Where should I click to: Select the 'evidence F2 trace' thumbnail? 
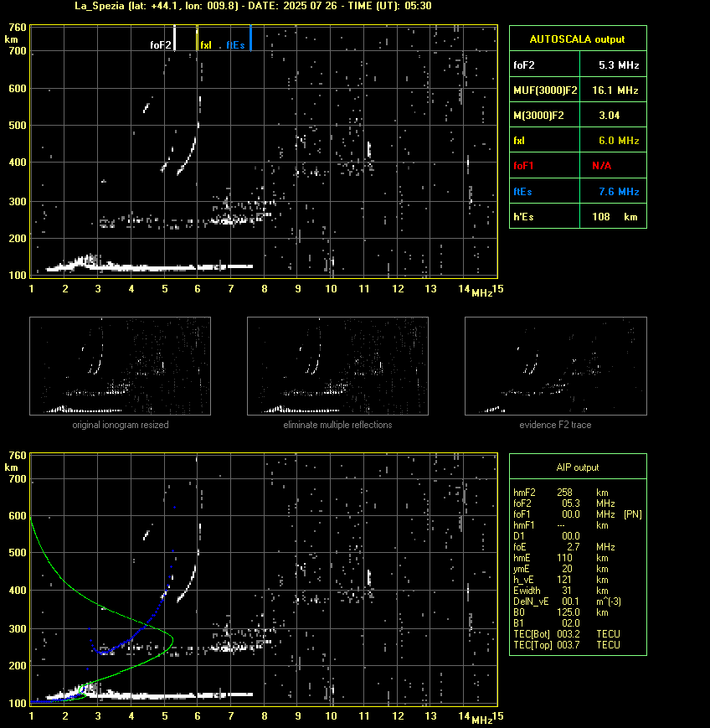pyautogui.click(x=556, y=366)
